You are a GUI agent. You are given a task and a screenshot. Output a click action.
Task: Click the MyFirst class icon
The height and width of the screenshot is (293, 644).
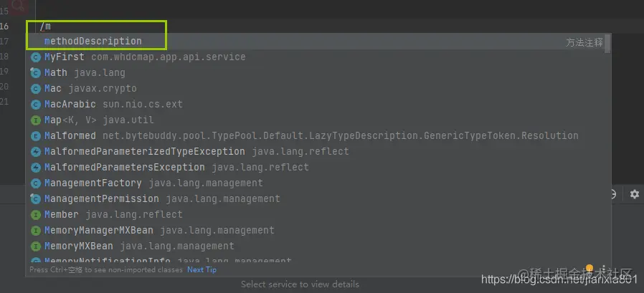click(x=36, y=57)
